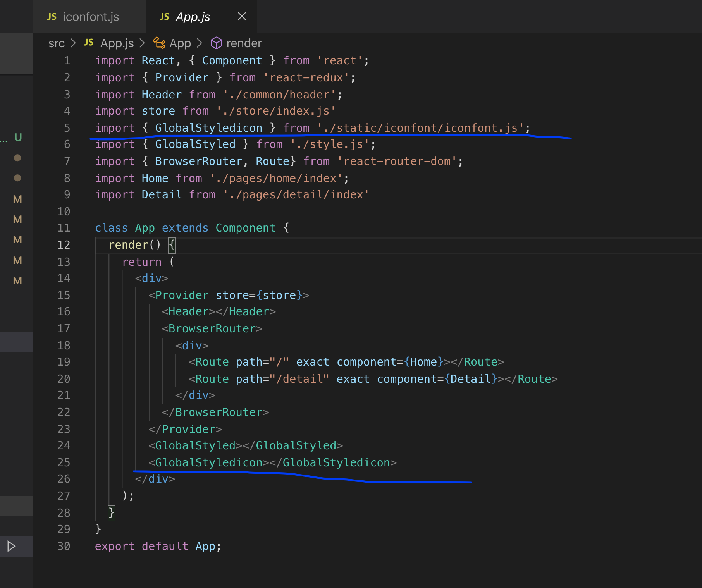The image size is (702, 588).
Task: Click the render method cube icon
Action: point(216,43)
